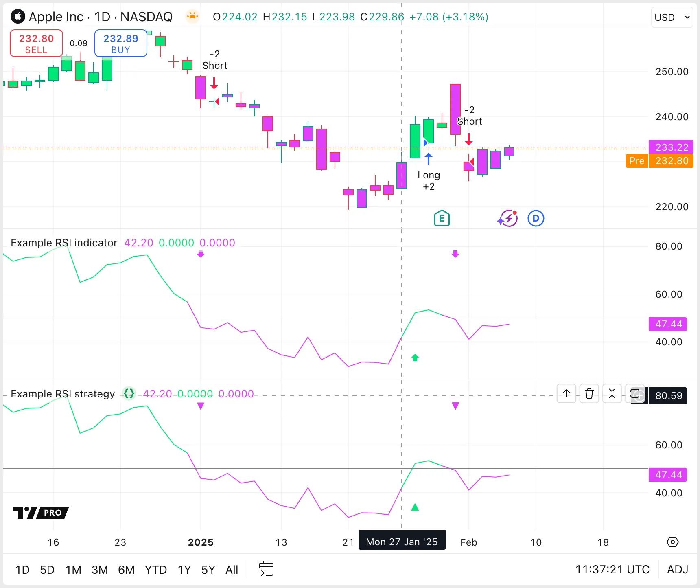The image size is (700, 588).
Task: Click the 0.09 spread value
Action: [x=79, y=43]
